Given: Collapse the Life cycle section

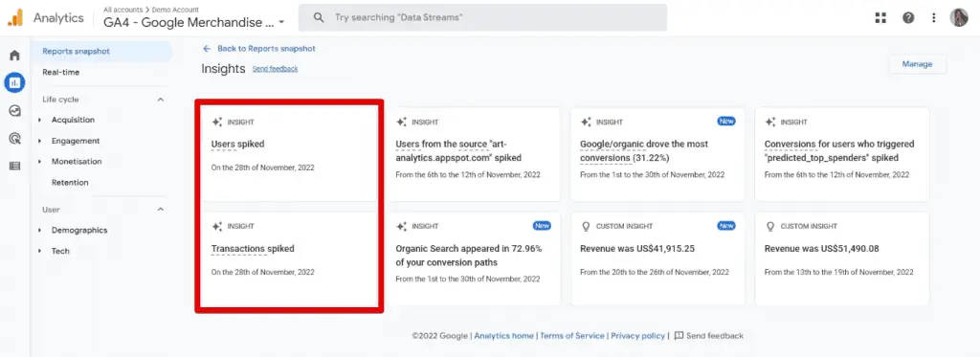Looking at the screenshot, I should click(x=161, y=100).
